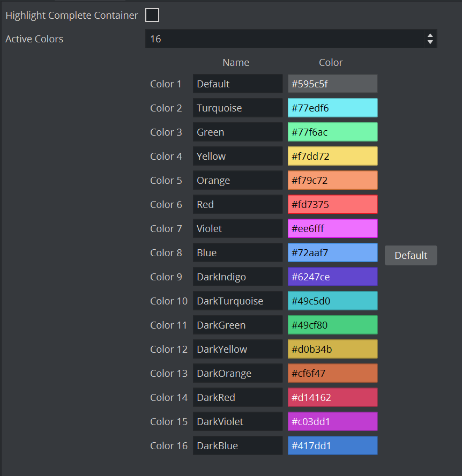Edit the DarkViolet name field
Image resolution: width=462 pixels, height=476 pixels.
pos(237,421)
